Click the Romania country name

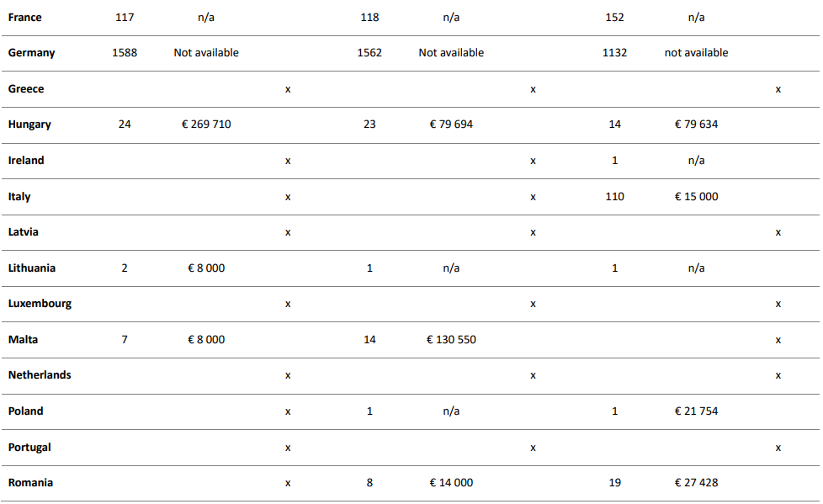click(x=30, y=483)
